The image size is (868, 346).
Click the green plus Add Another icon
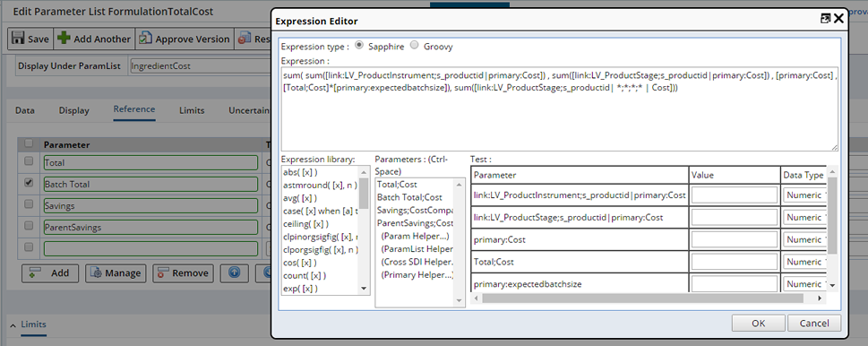pyautogui.click(x=64, y=39)
